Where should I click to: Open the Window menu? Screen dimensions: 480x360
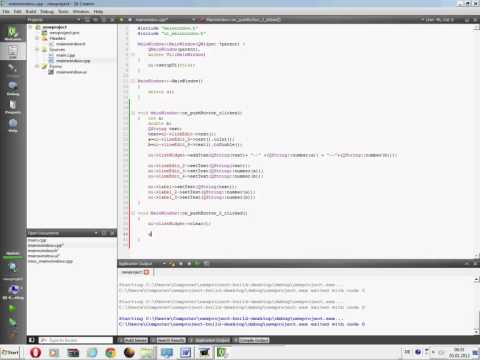tap(81, 11)
